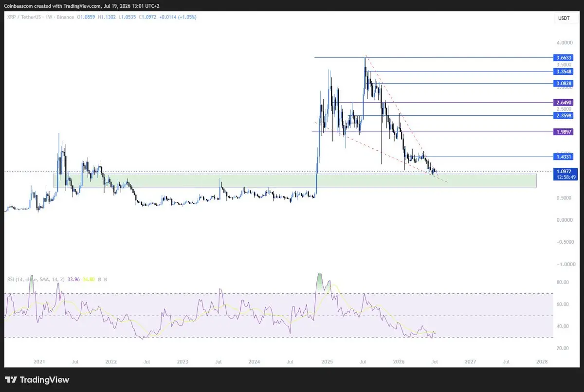The image size is (584, 392).
Task: Click the TradingView logo at the bottom
Action: coord(37,380)
